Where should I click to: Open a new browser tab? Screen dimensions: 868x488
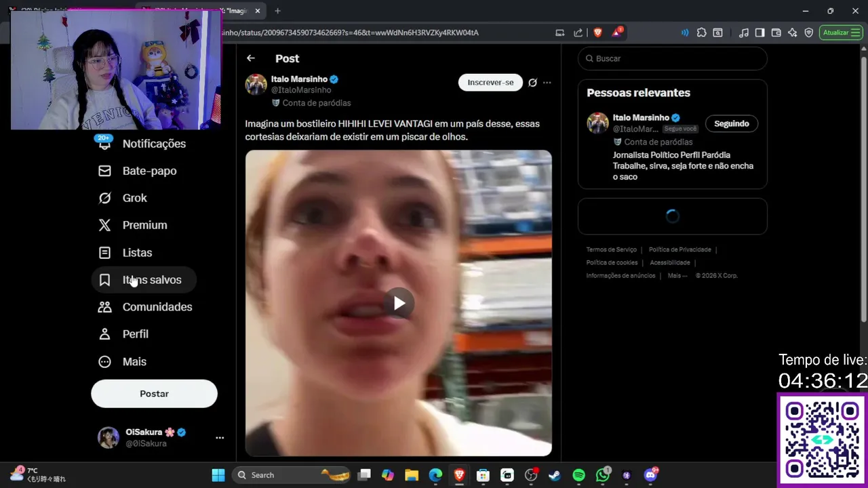coord(277,11)
